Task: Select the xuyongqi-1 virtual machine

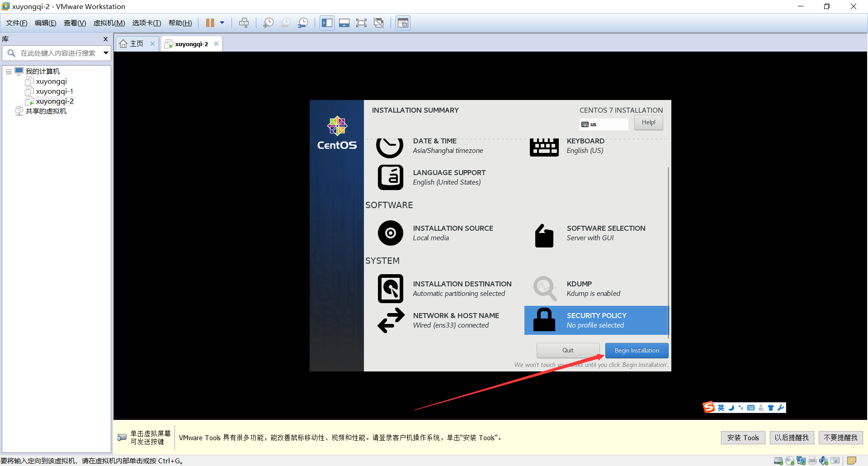Action: click(54, 91)
